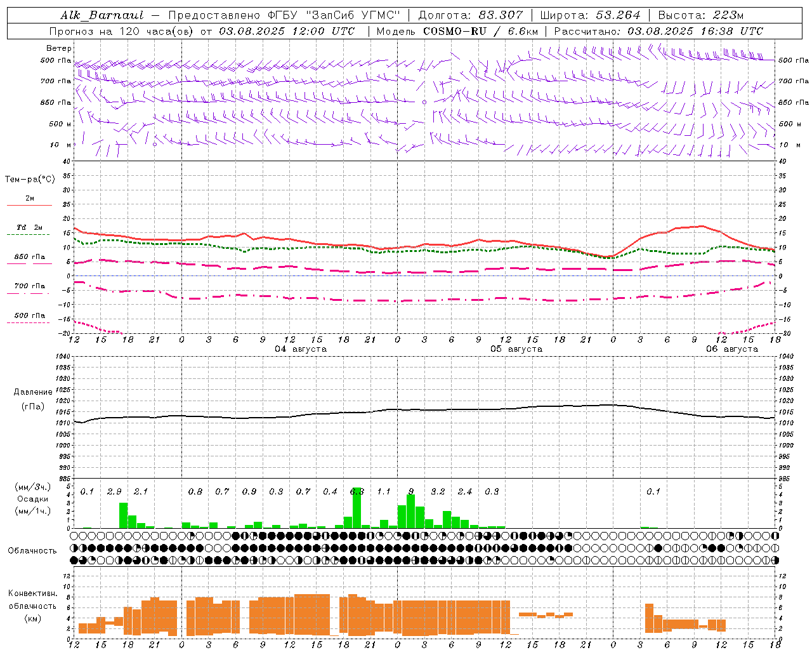The width and height of the screenshot is (812, 650).
Task: Click the 3-hour precipitation value "2.9"
Action: [x=114, y=491]
